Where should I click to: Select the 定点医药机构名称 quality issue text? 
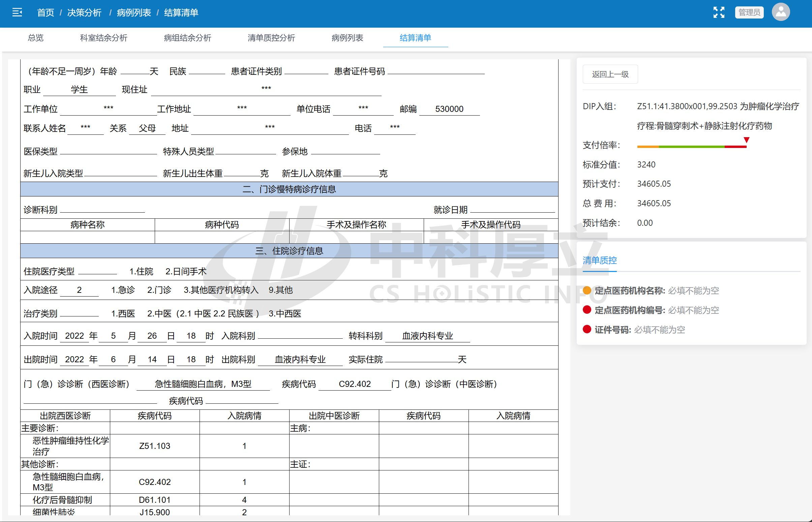(657, 291)
